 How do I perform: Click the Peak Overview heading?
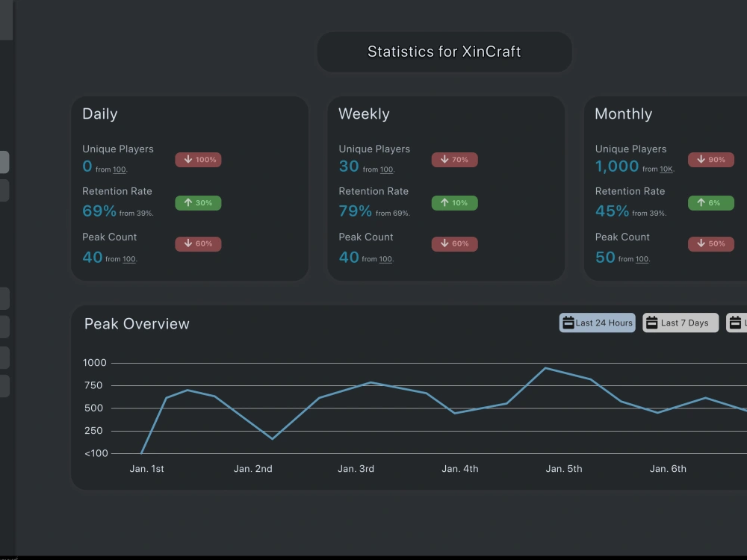(x=137, y=324)
